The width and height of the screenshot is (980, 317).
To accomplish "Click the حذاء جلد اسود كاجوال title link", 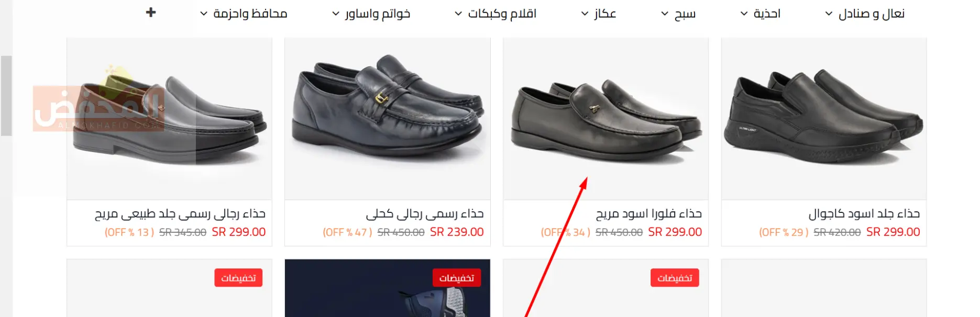I will click(x=864, y=213).
